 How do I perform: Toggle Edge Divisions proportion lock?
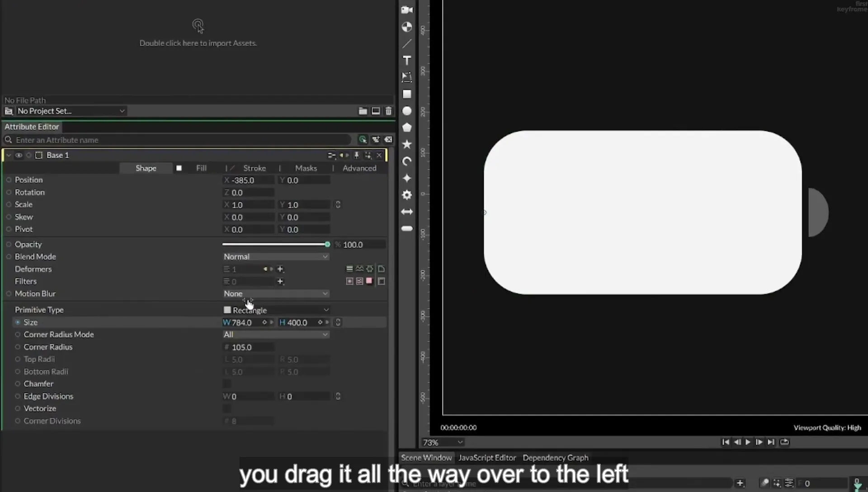coord(338,396)
